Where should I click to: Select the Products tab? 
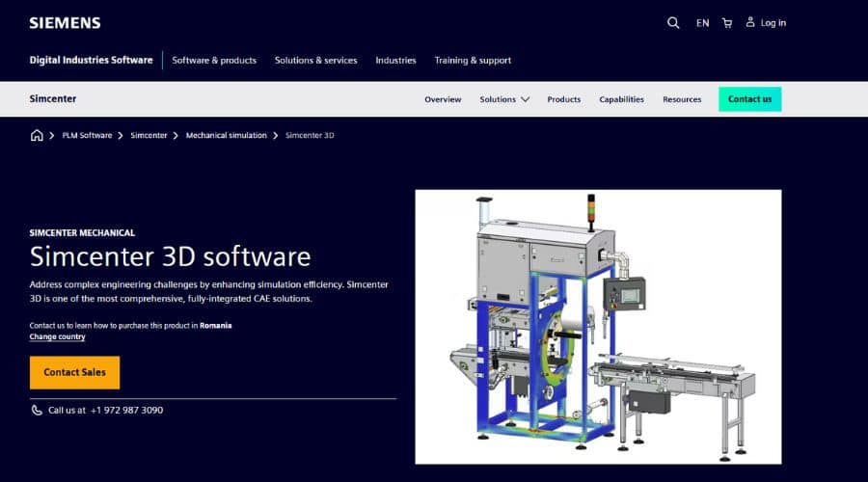(564, 99)
